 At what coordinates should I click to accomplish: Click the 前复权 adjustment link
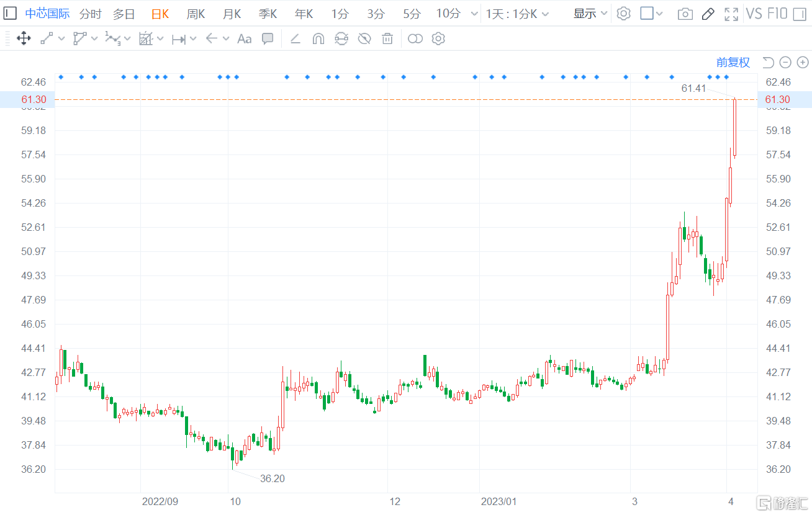733,62
